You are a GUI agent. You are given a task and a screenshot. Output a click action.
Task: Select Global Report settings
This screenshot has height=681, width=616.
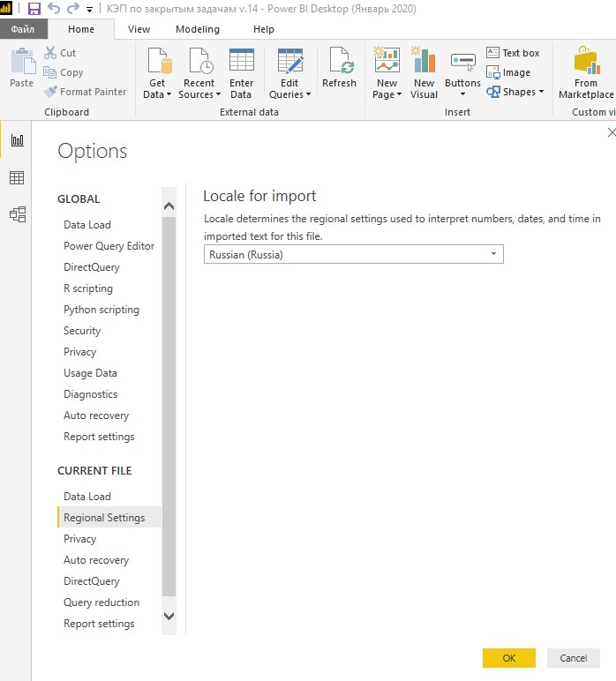[x=99, y=437]
